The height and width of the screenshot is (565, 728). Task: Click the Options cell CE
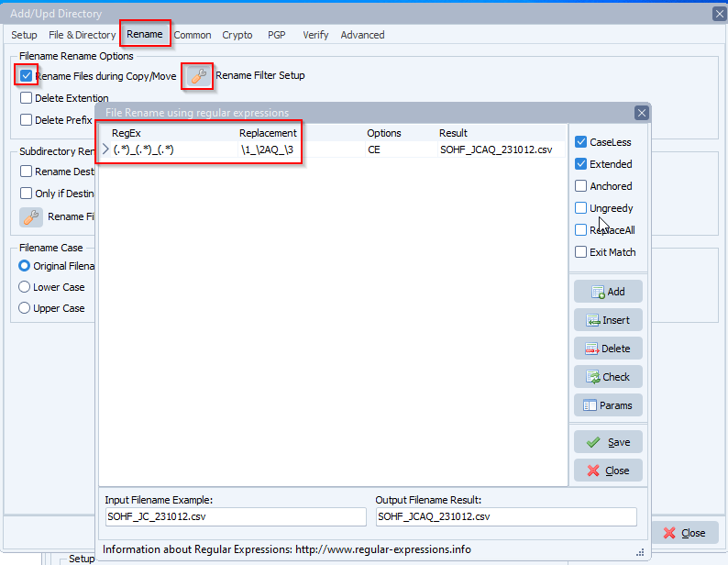[x=402, y=150]
